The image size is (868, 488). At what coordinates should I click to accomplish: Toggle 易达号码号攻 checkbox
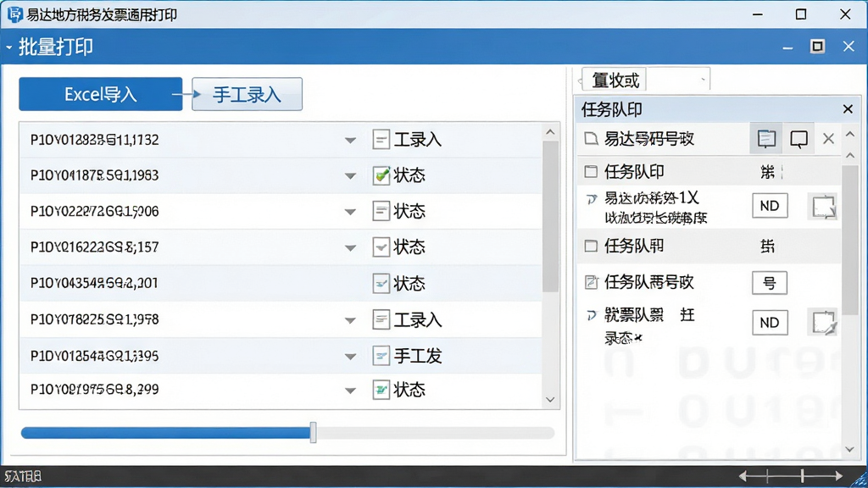point(591,138)
